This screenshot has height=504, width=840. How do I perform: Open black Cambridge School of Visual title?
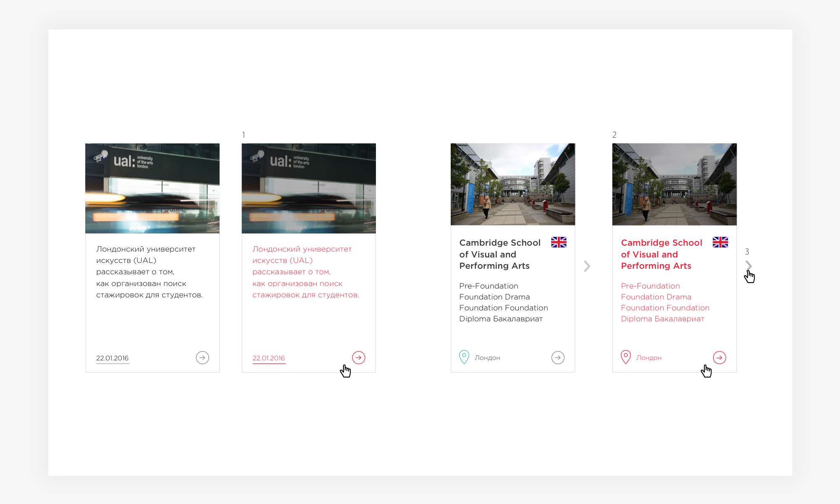(x=500, y=254)
